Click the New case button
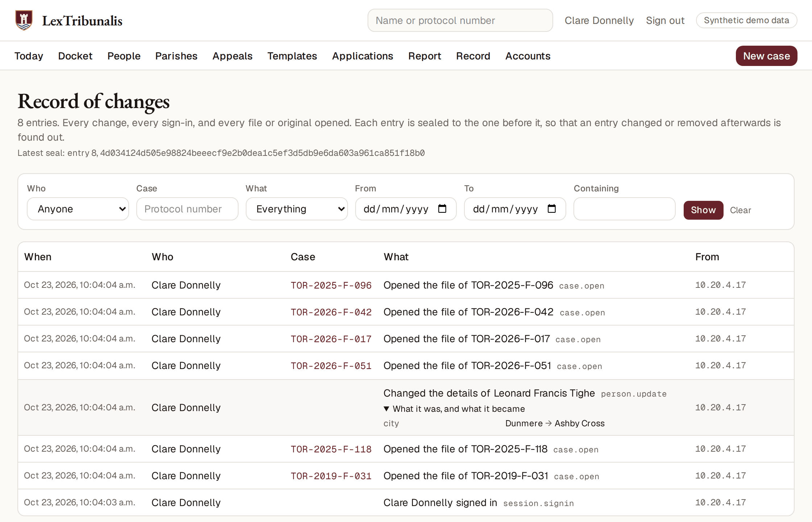812x522 pixels. pos(766,56)
